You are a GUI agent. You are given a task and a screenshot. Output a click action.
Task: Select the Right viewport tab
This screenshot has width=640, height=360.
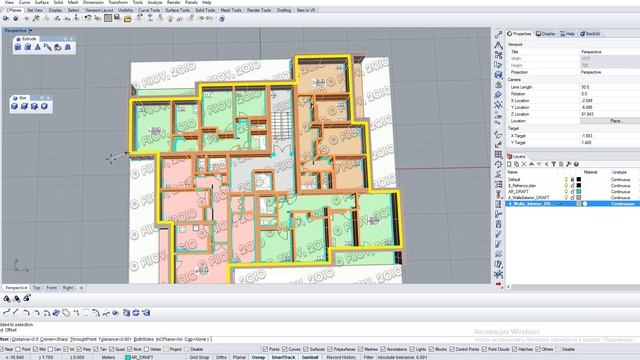coord(68,288)
